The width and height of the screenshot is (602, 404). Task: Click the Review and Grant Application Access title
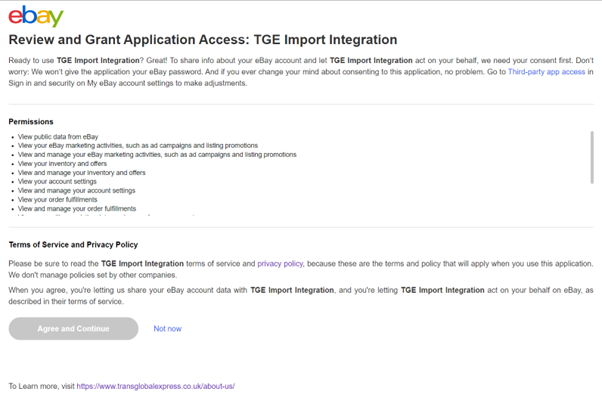tap(203, 40)
